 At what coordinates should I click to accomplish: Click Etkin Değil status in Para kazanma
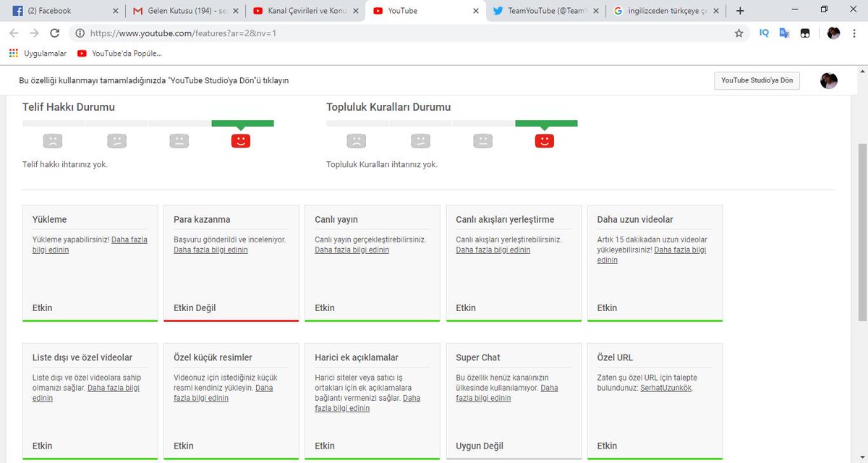(x=195, y=307)
